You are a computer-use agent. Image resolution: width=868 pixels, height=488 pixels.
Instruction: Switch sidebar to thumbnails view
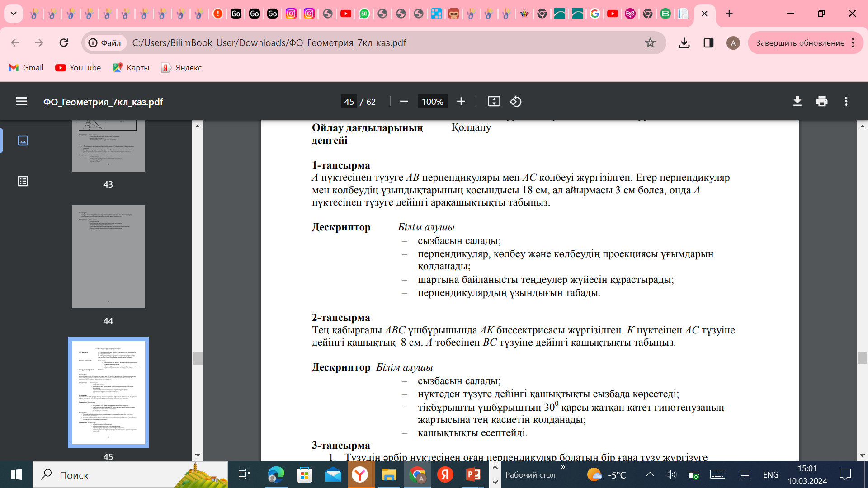[23, 141]
